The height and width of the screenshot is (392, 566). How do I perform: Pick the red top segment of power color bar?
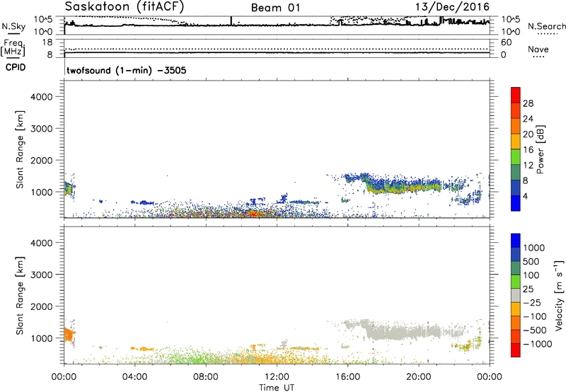coord(516,95)
